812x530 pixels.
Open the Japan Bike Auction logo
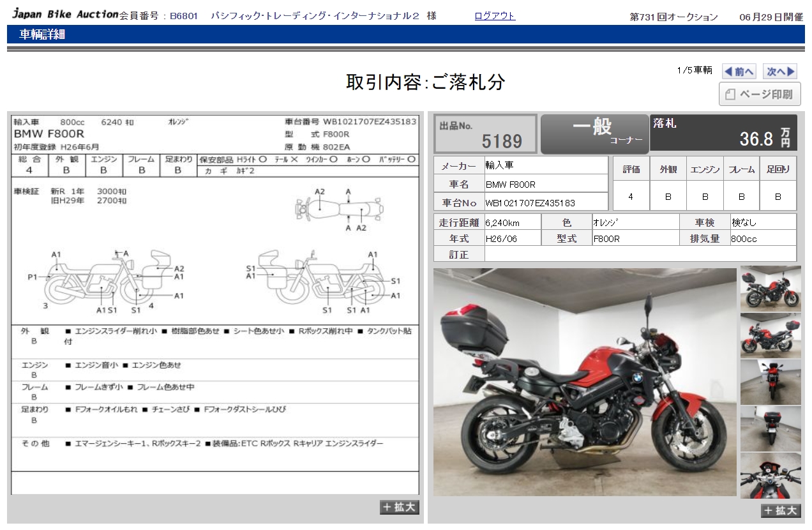66,14
